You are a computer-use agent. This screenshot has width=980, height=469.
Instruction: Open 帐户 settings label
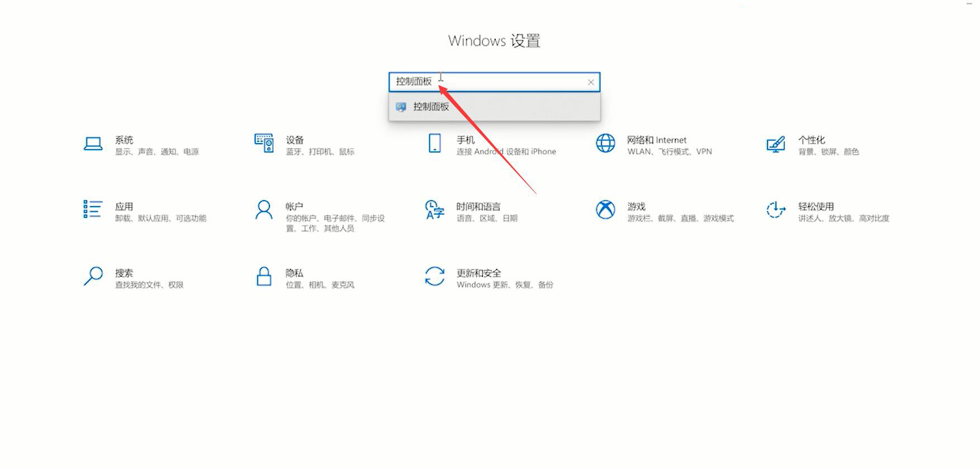(294, 206)
